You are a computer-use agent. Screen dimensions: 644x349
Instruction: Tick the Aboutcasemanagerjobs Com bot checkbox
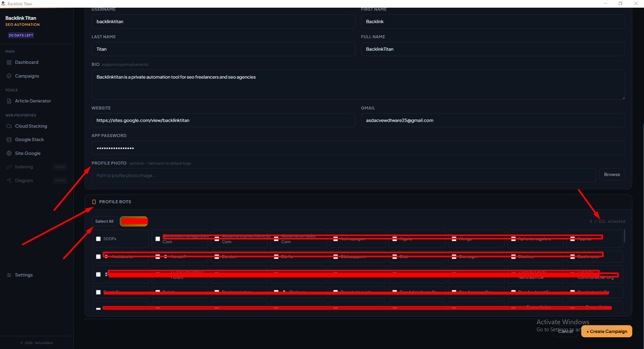point(157,239)
